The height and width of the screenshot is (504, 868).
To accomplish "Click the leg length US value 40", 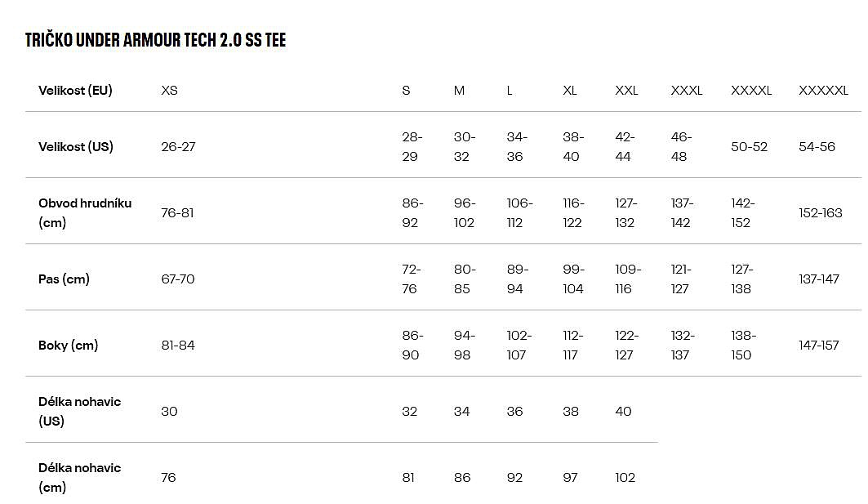I will [623, 412].
